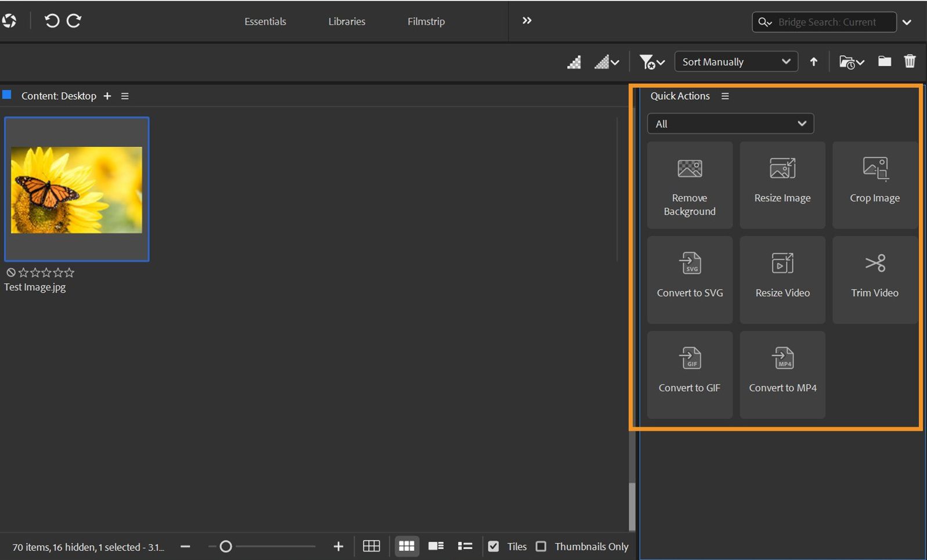Image resolution: width=927 pixels, height=560 pixels.
Task: Open thumbnail quality options dropdown
Action: pyautogui.click(x=607, y=62)
